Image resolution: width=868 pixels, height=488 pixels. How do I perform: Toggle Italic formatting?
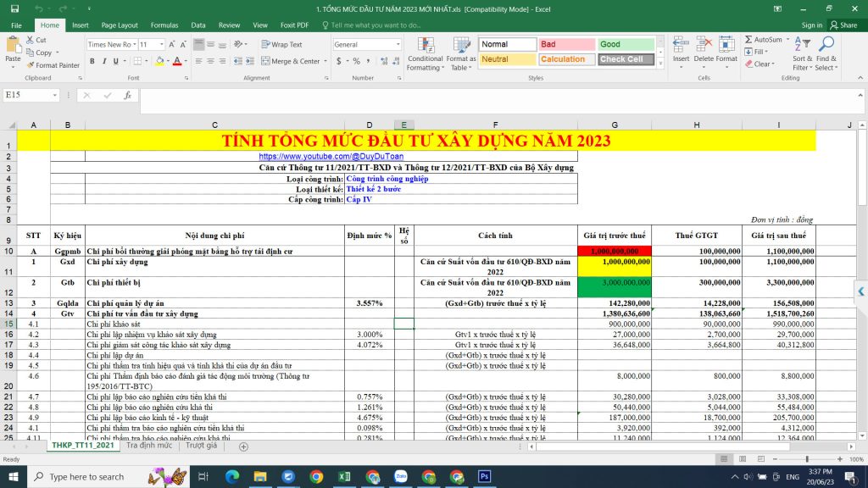104,61
